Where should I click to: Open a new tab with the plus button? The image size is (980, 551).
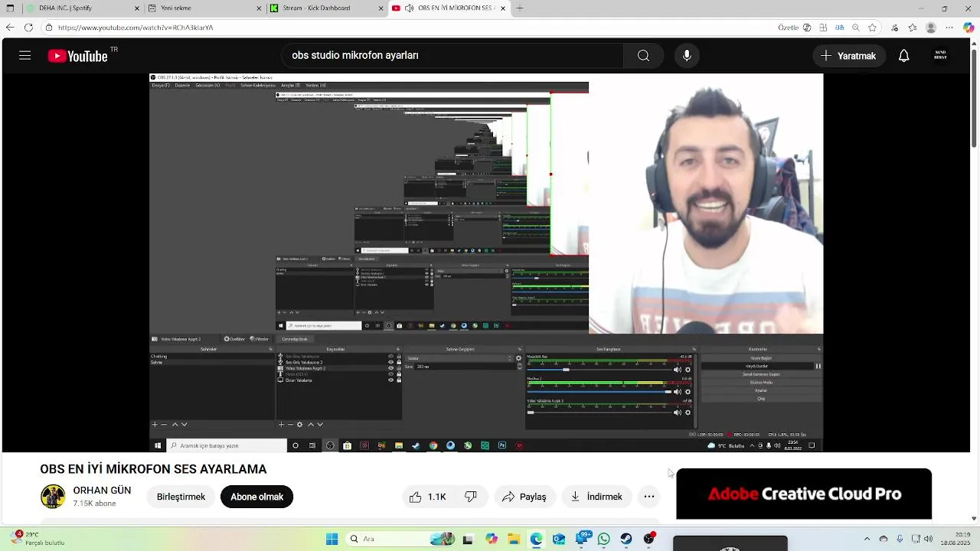[x=520, y=8]
